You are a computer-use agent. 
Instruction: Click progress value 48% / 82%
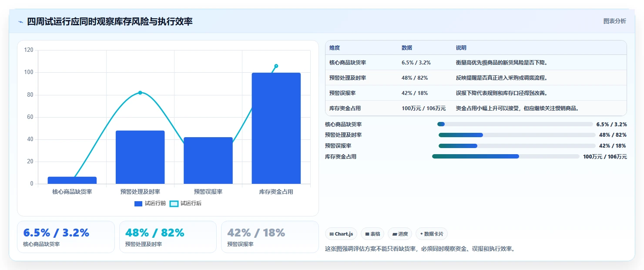613,135
